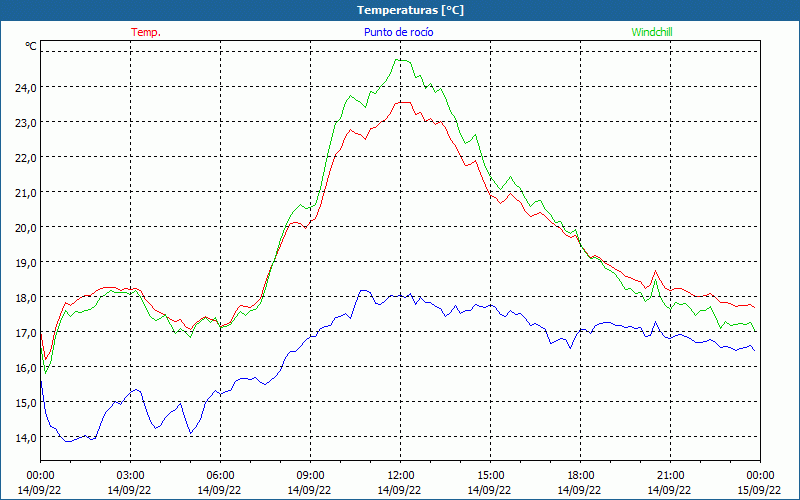Image resolution: width=800 pixels, height=500 pixels.
Task: Click the 06:00 time axis label
Action: pyautogui.click(x=220, y=476)
